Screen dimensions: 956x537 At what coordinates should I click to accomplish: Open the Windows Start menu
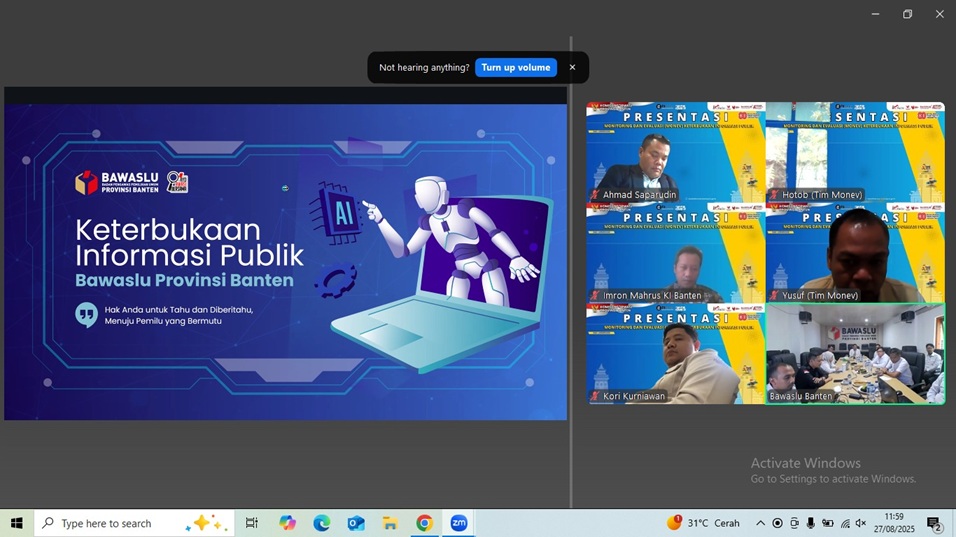point(16,523)
